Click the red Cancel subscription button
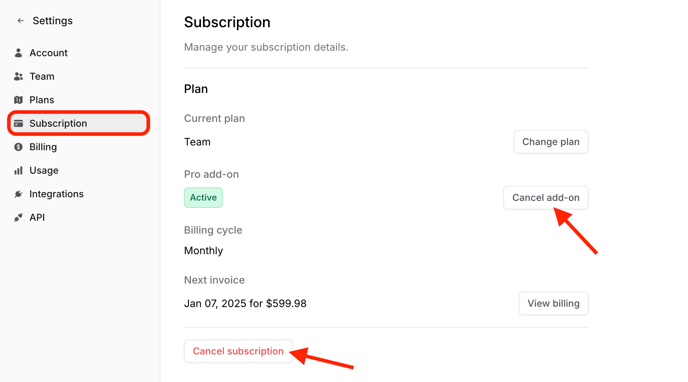Screen dimensions: 688x382 [x=238, y=351]
